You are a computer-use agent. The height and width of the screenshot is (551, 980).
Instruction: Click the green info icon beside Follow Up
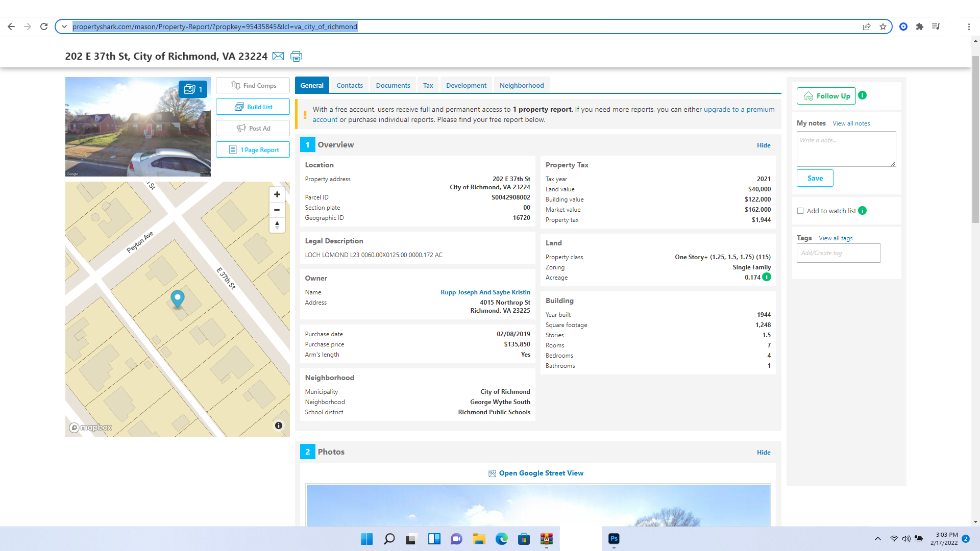pos(863,95)
